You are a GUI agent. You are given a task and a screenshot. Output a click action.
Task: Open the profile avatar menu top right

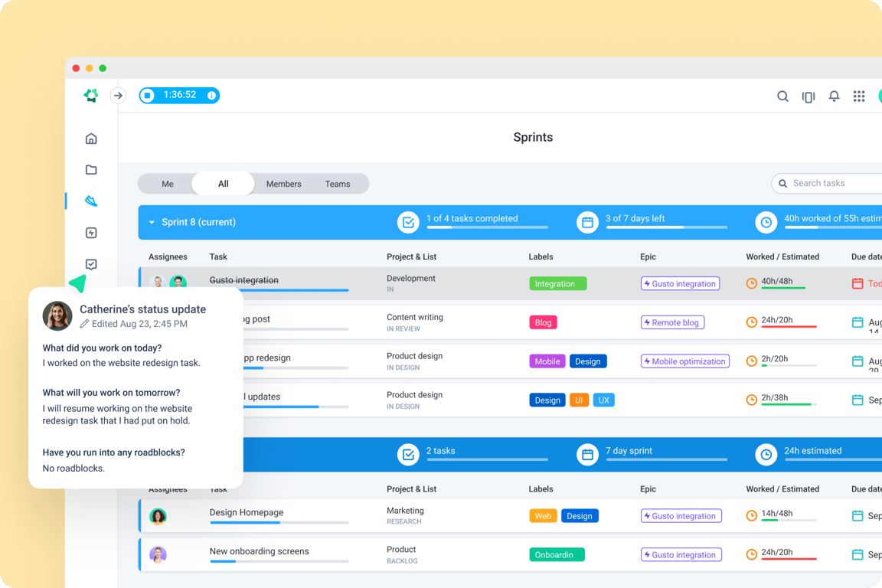click(879, 96)
